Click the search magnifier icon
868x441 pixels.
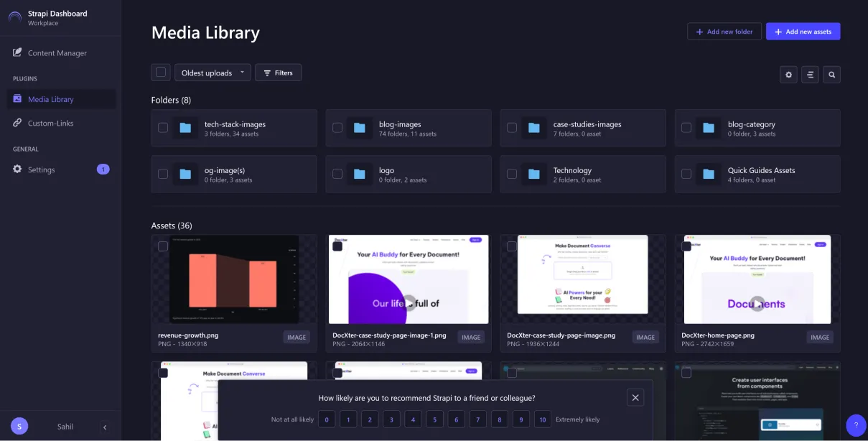point(831,74)
